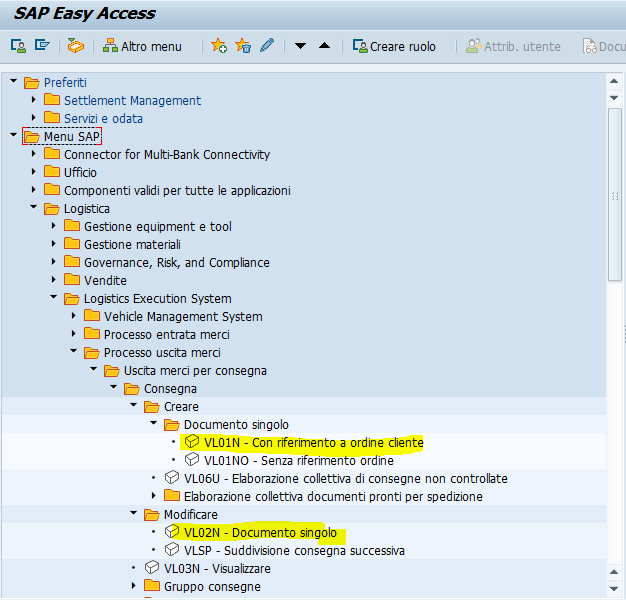626x600 pixels.
Task: Click the user menu icon in toolbar
Action: [18, 46]
